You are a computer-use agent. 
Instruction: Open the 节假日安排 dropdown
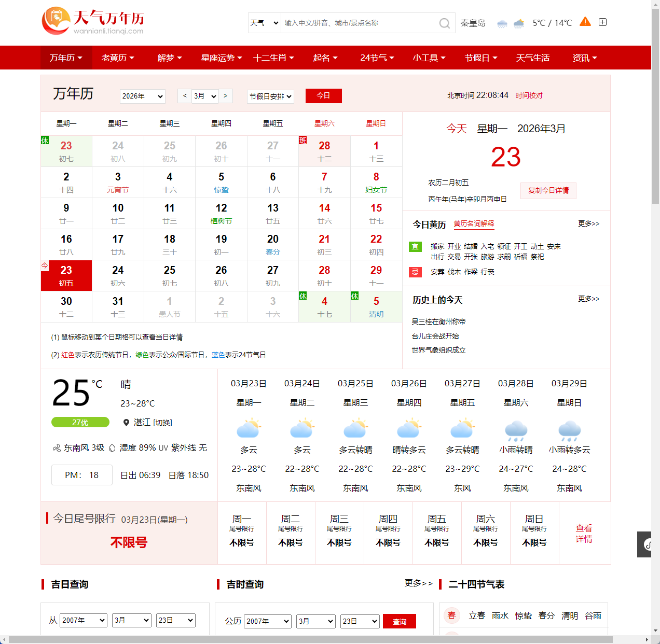[270, 96]
